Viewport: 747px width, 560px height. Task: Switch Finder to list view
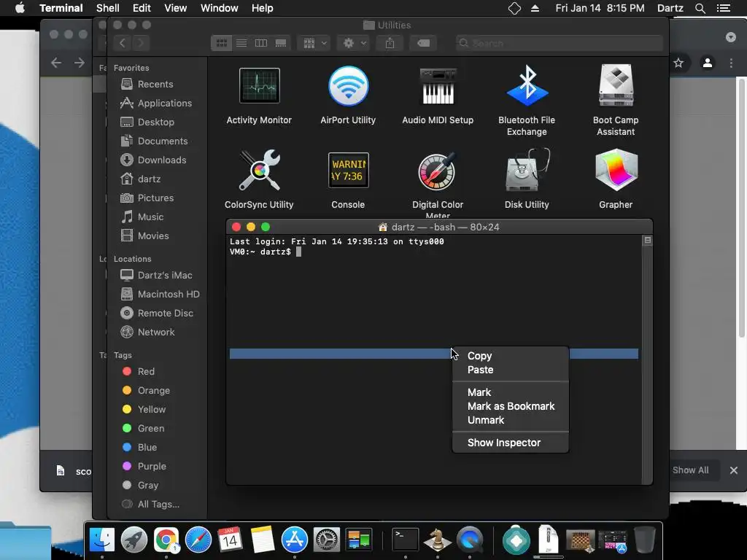pos(241,43)
